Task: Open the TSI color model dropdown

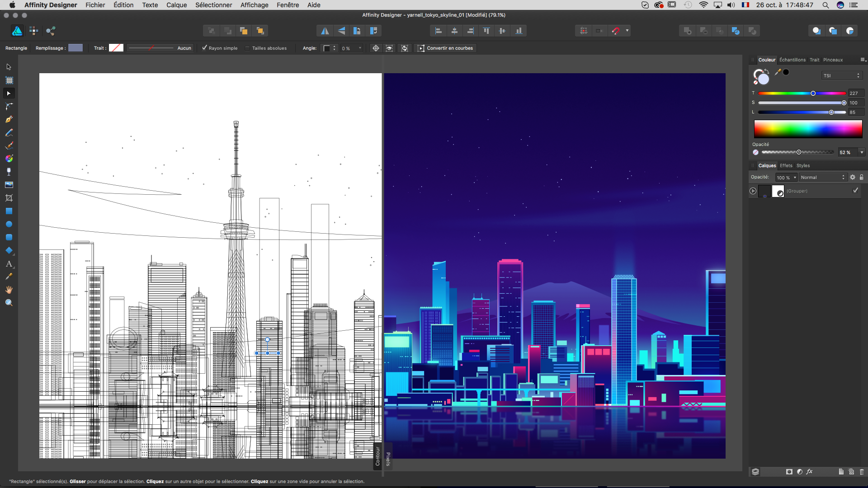Action: click(x=841, y=75)
